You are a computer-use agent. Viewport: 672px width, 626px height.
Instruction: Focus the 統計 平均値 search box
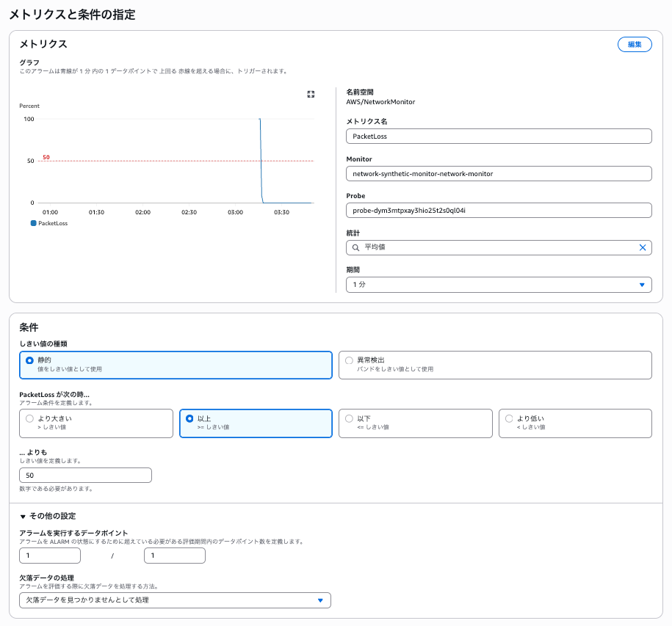pos(499,247)
